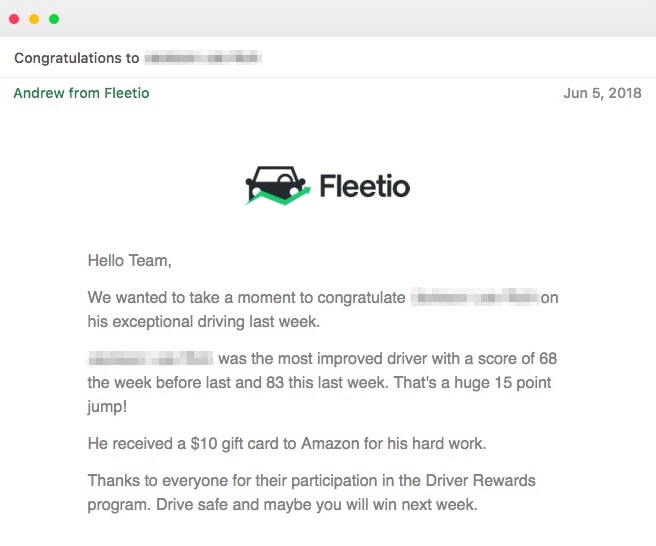This screenshot has width=656, height=546.
Task: Click 'Thanks to everyone' sentence start
Action: pyautogui.click(x=150, y=481)
